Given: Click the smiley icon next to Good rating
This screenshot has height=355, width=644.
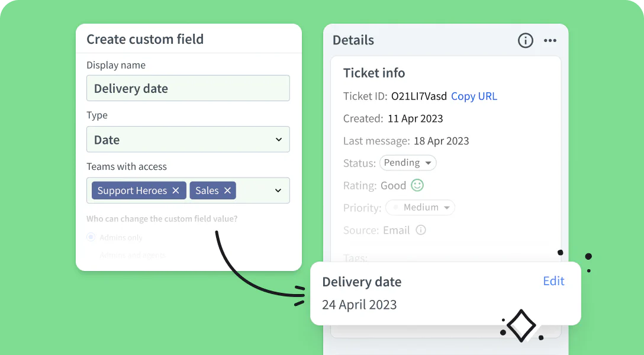Looking at the screenshot, I should click(416, 185).
